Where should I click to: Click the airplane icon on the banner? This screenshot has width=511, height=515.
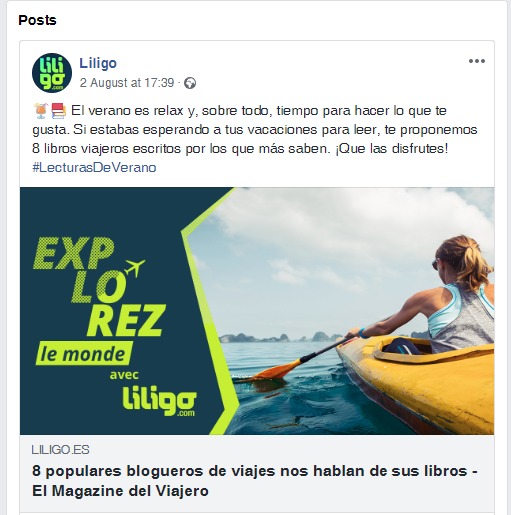(135, 267)
